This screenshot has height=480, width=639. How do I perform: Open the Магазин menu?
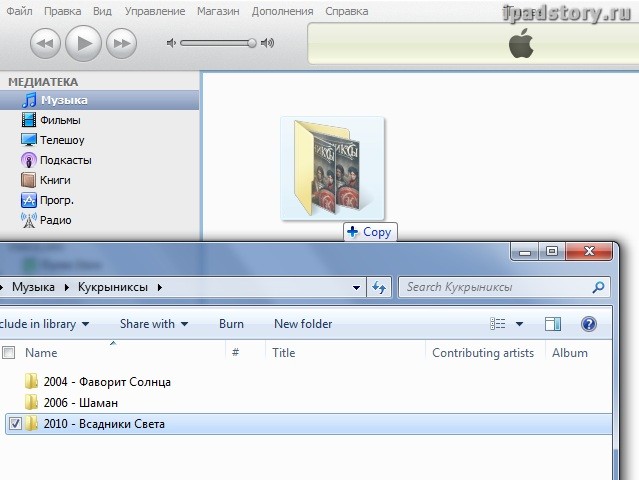pos(218,11)
